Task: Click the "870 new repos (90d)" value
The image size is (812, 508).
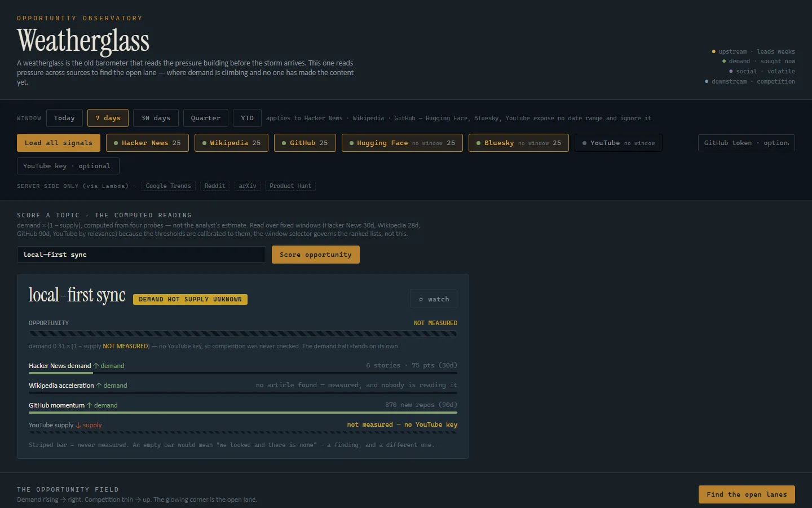Action: point(421,405)
